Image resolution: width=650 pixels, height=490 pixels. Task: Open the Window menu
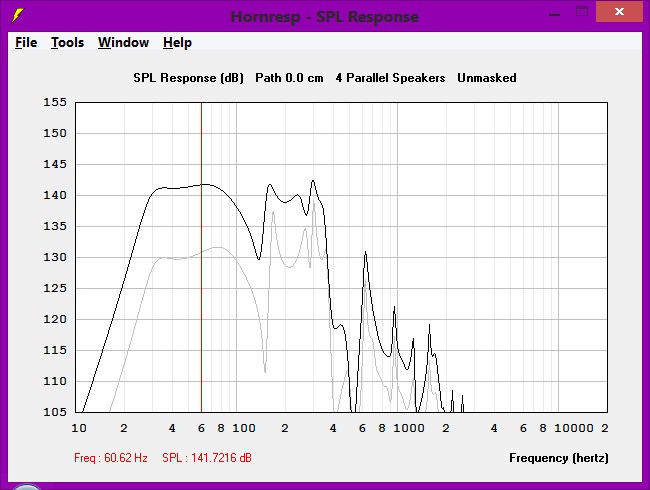click(123, 42)
